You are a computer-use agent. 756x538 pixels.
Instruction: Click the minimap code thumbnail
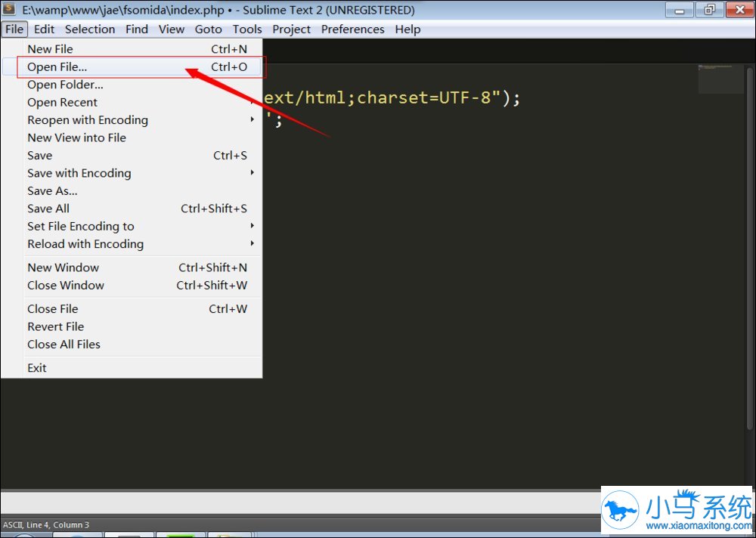point(720,79)
